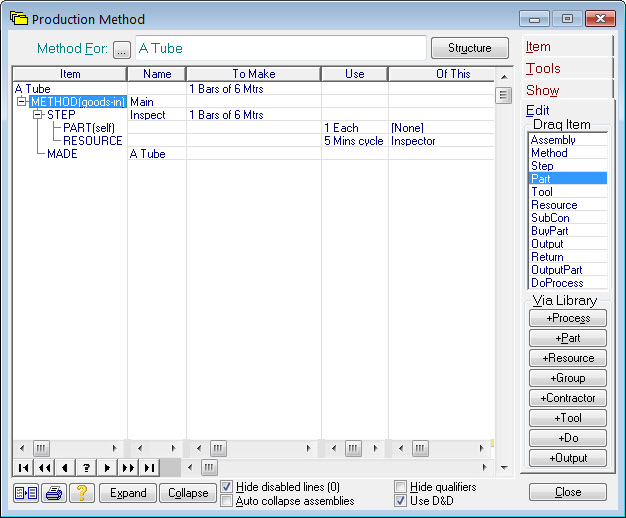Viewport: 626px width, 518px height.
Task: Select the PART(self) tree row
Action: 89,128
